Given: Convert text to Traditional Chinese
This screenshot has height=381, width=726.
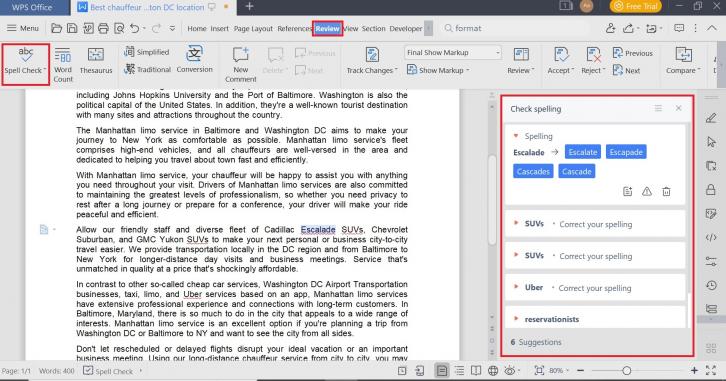Looking at the screenshot, I should tap(148, 69).
